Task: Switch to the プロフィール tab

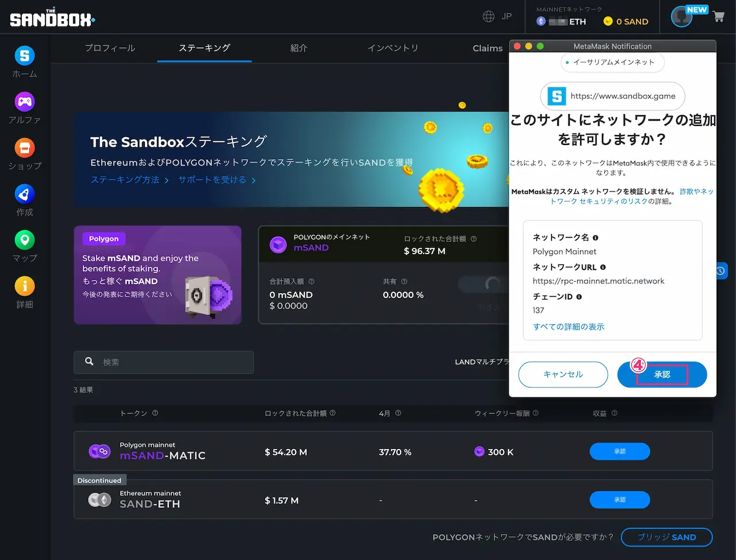Action: point(110,48)
